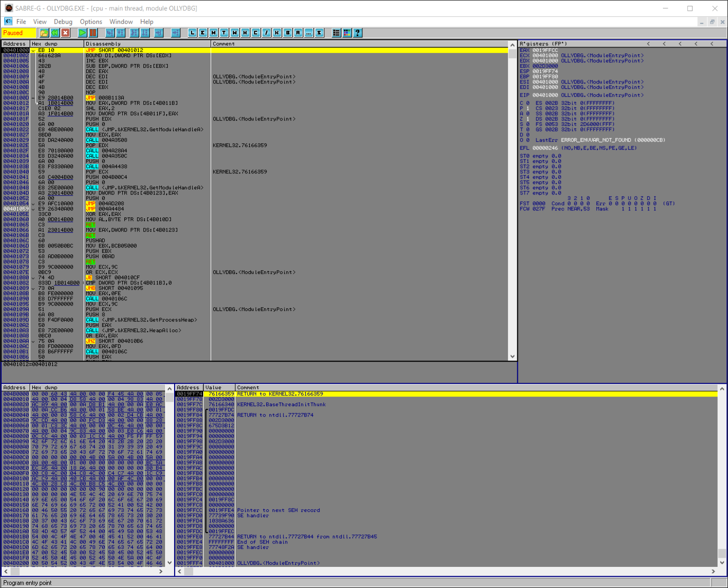Click the disassembly pane scroll-down arrow
This screenshot has height=588, width=728.
(x=512, y=357)
